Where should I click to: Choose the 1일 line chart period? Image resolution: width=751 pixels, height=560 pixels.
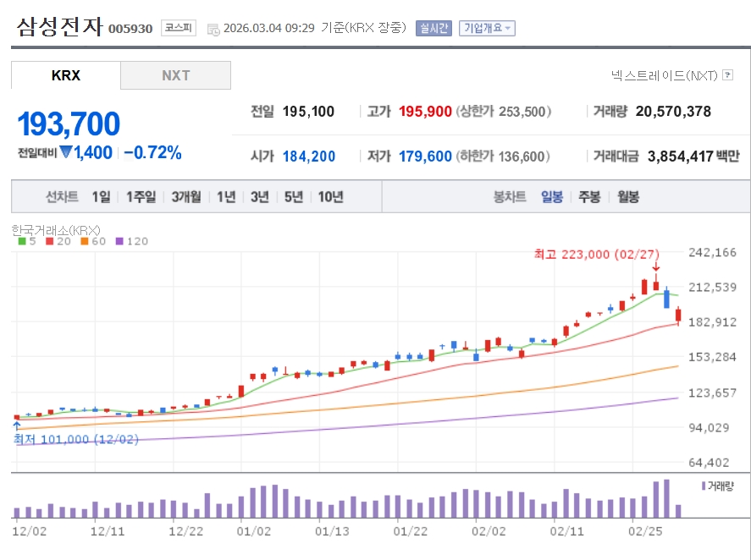click(101, 196)
